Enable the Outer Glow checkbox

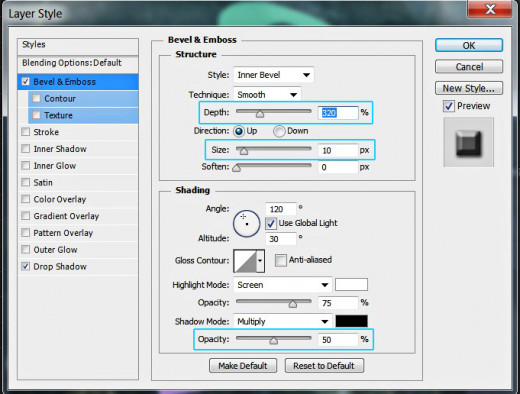26,249
